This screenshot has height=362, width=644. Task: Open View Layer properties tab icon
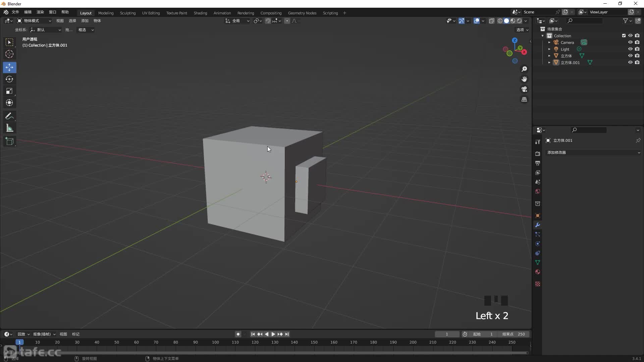[x=538, y=172]
